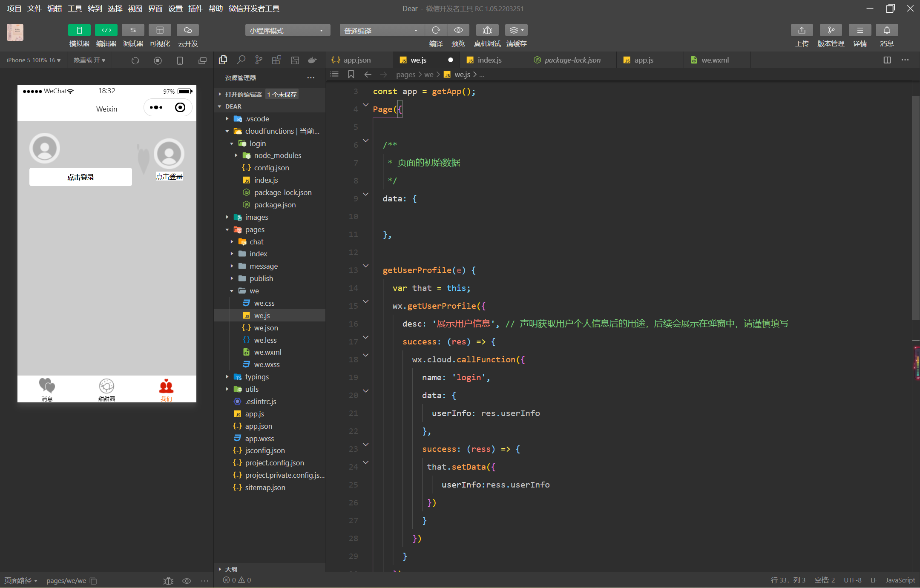Toggle the hot reload (热重载) dropdown
Viewport: 920px width, 588px height.
[89, 60]
